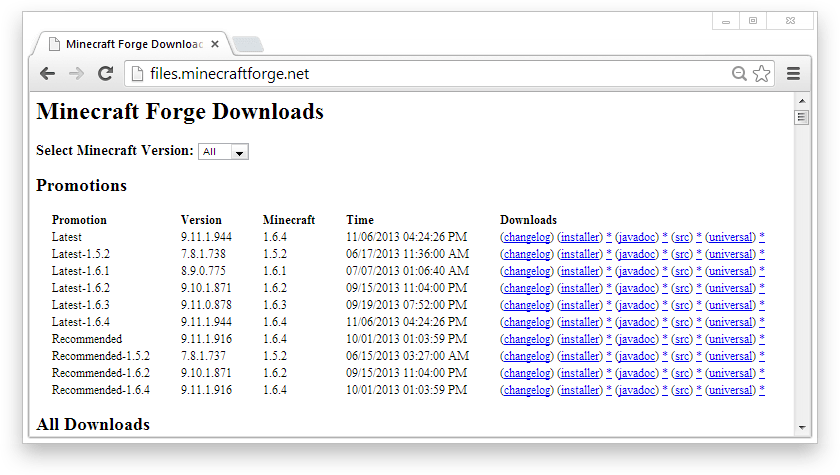Click installer link in the Recommended row
The width and height of the screenshot is (840, 475).
[x=580, y=340]
